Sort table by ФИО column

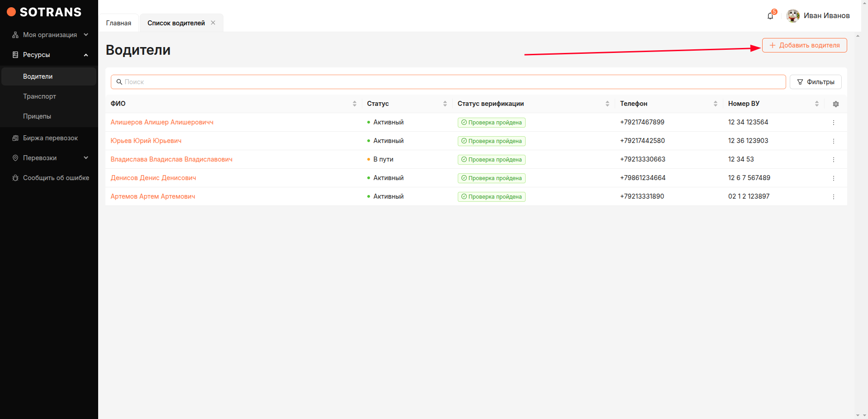(x=354, y=104)
